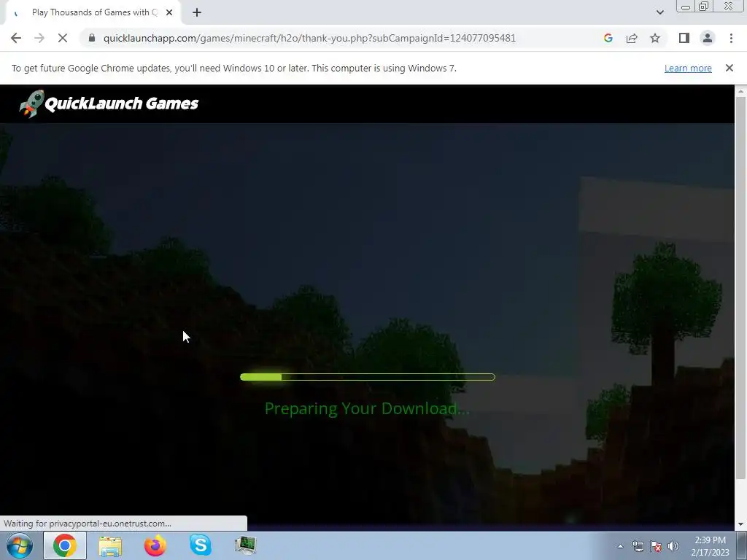The height and width of the screenshot is (560, 747).
Task: Click the browser Back arrow
Action: (16, 38)
